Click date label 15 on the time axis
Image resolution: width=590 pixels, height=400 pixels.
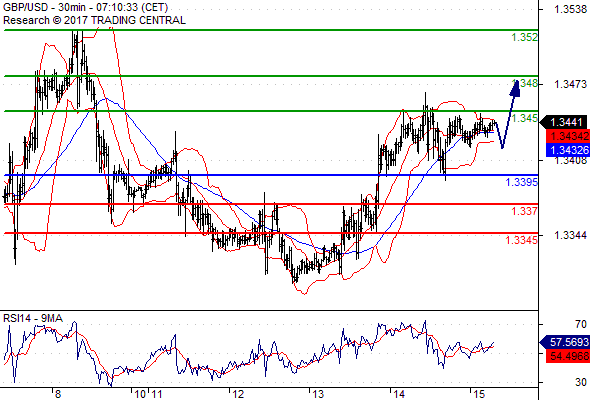pos(479,394)
